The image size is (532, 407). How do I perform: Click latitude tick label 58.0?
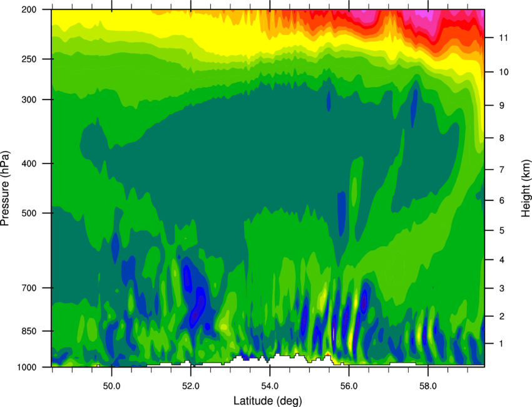(x=428, y=386)
